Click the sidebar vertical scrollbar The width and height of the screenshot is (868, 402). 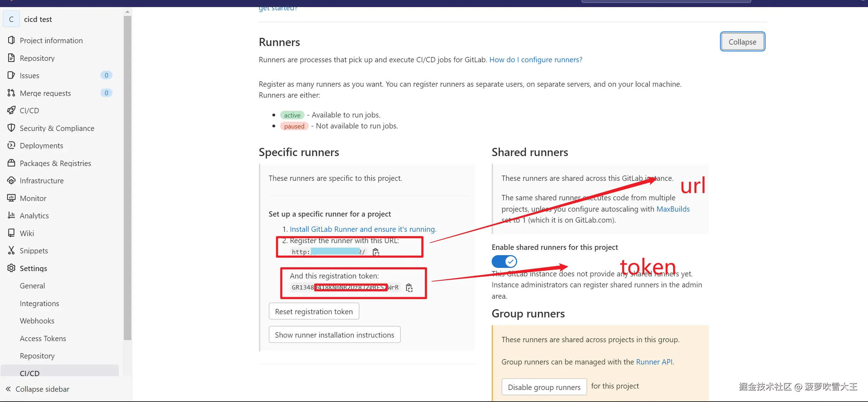127,177
